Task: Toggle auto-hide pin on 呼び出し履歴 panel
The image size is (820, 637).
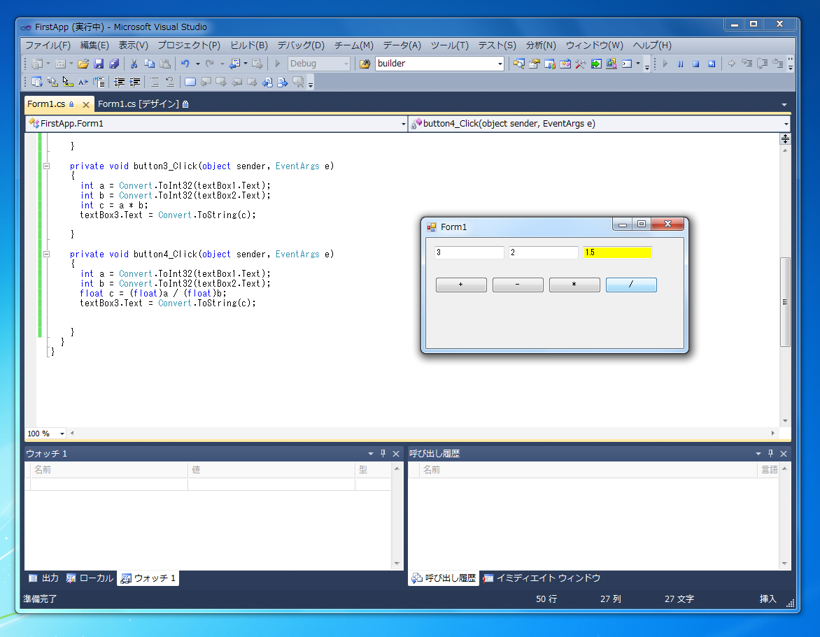Action: coord(771,453)
